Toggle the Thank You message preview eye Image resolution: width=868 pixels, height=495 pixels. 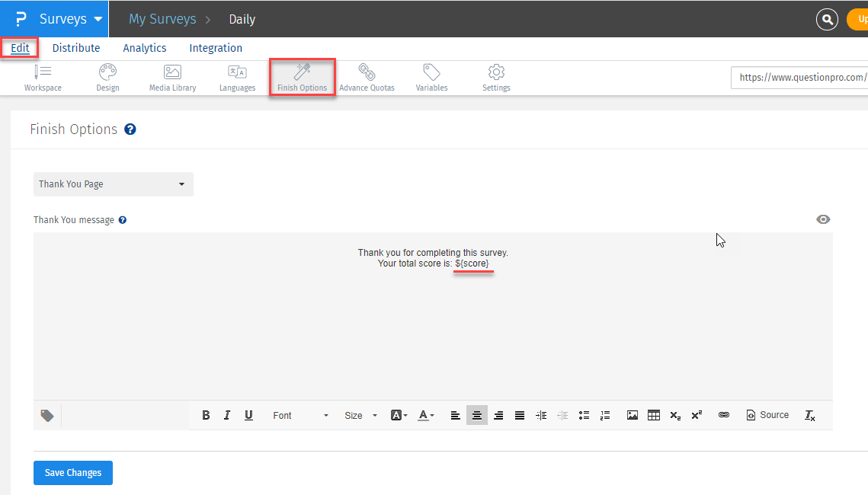(823, 219)
